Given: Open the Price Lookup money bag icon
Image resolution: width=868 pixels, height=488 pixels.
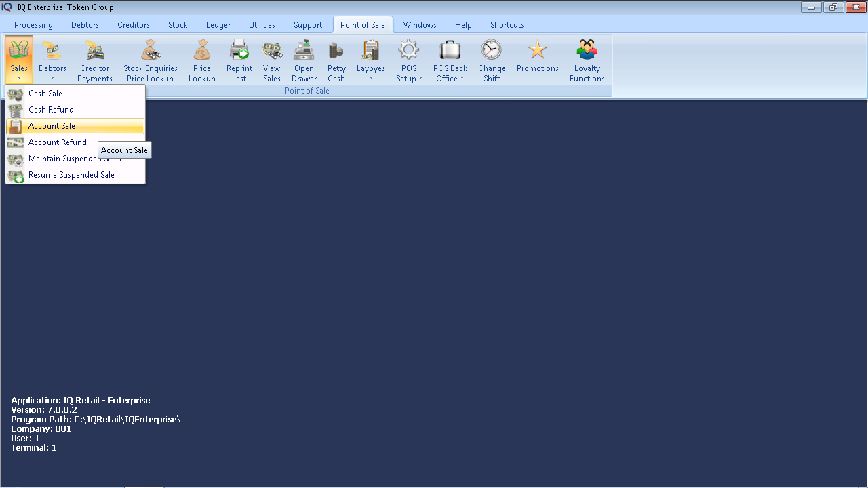Looking at the screenshot, I should 202,49.
